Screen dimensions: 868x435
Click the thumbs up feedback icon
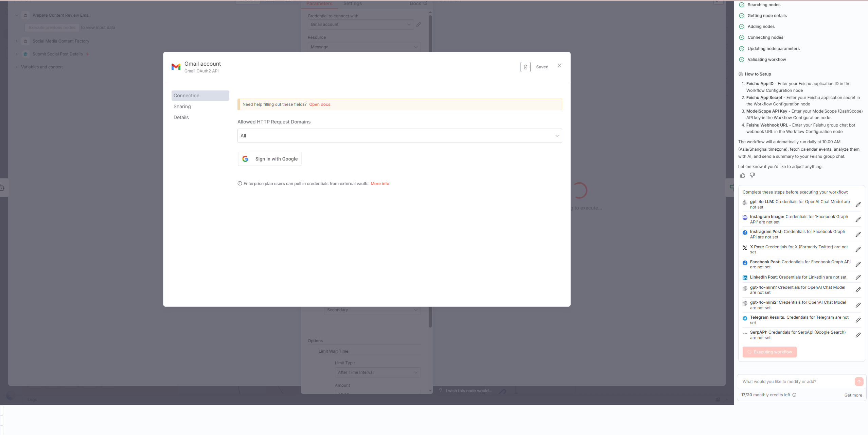pyautogui.click(x=743, y=175)
